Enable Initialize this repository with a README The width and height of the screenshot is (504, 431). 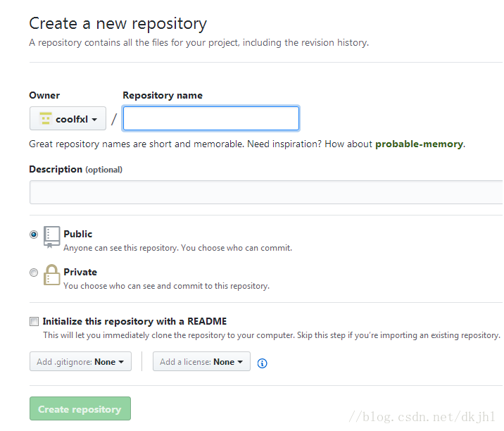pyautogui.click(x=34, y=321)
